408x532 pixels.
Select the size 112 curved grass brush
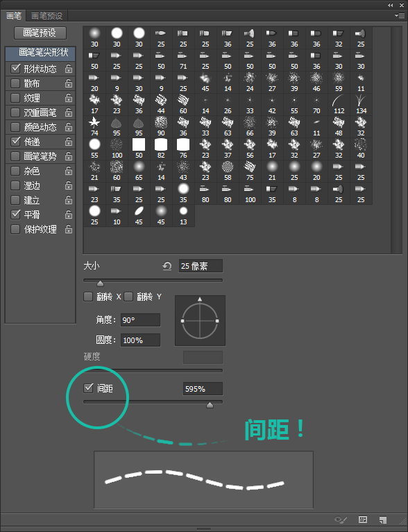point(339,105)
